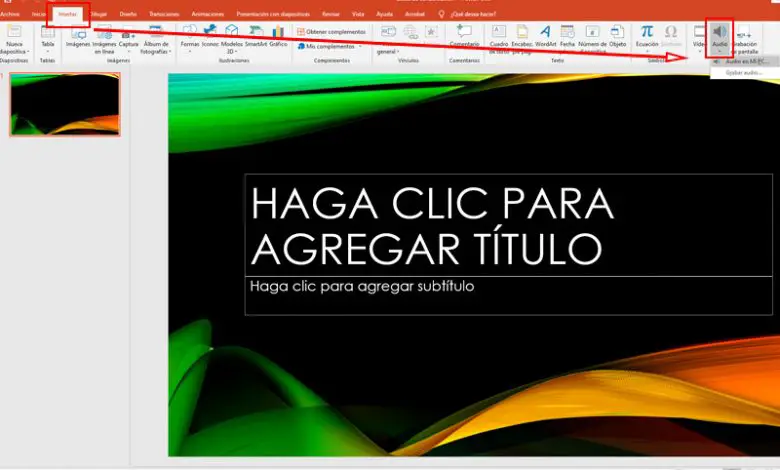The width and height of the screenshot is (780, 470).
Task: Insert Número de diapositiva
Action: [592, 39]
